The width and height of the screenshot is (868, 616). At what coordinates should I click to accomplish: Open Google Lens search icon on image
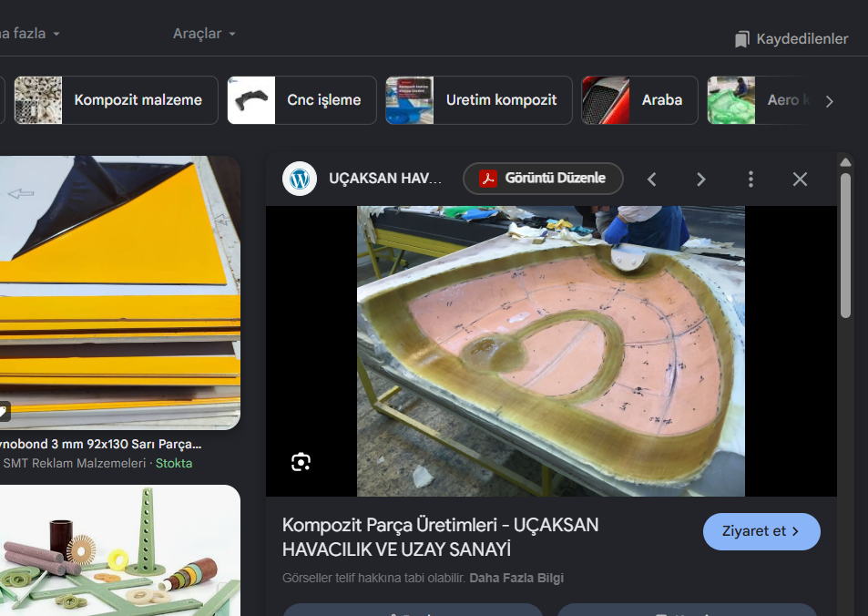[x=301, y=461]
